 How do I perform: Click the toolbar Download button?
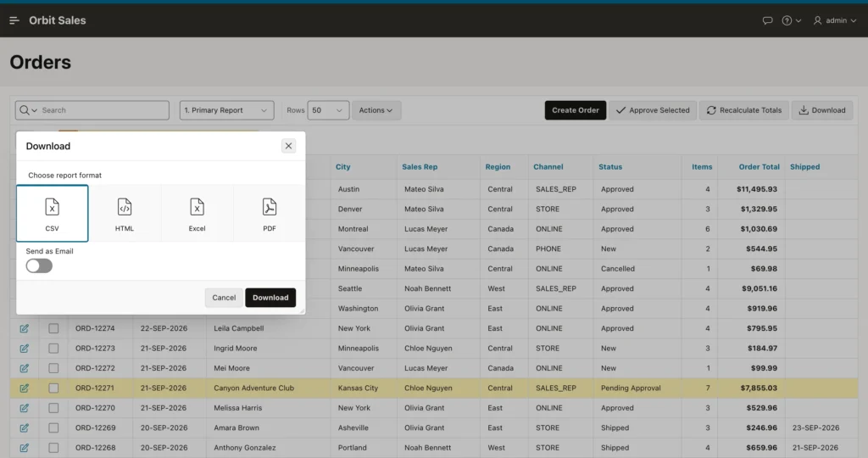822,110
